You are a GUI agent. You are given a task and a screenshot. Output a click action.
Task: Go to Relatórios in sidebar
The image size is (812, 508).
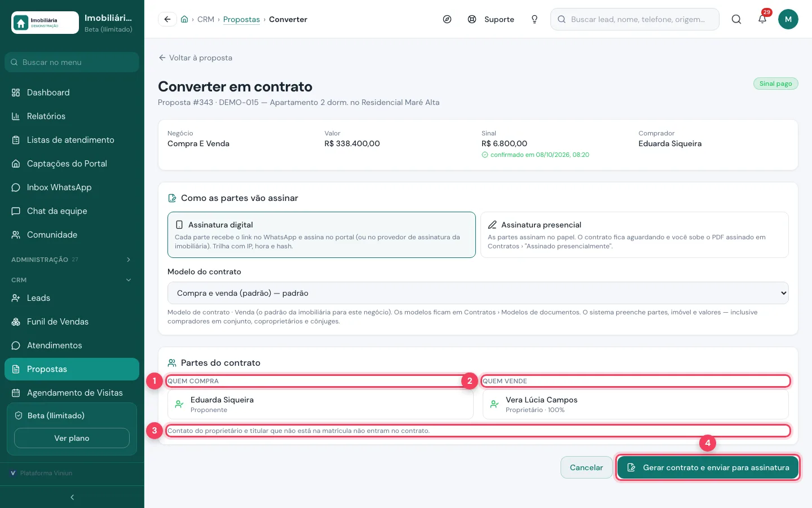(72, 116)
